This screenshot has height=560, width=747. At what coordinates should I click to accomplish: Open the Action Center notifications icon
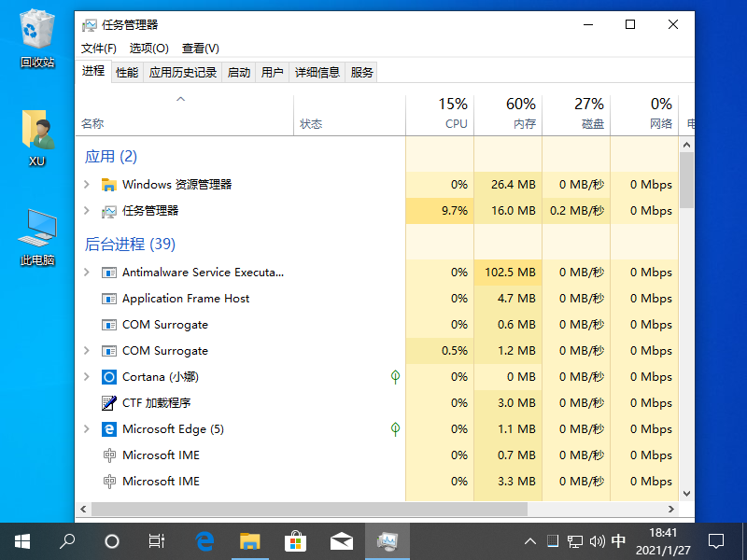[716, 541]
